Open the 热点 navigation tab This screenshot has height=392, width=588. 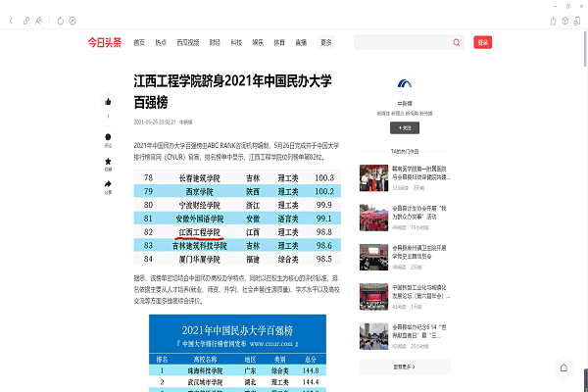161,42
